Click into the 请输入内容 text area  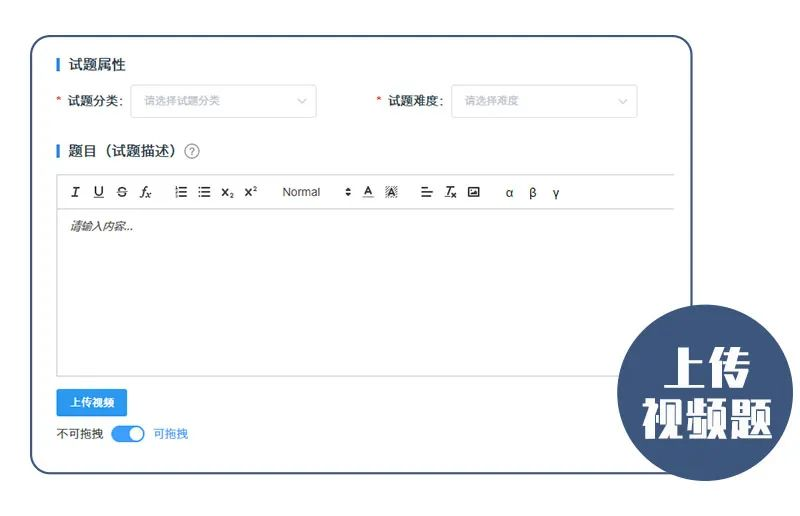[x=360, y=290]
